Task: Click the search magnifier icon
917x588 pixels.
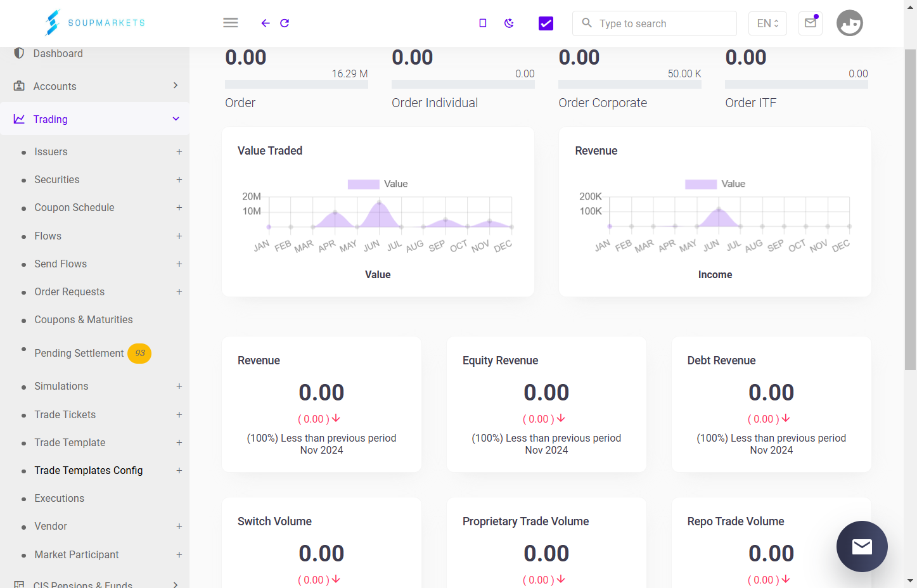Action: coord(587,23)
